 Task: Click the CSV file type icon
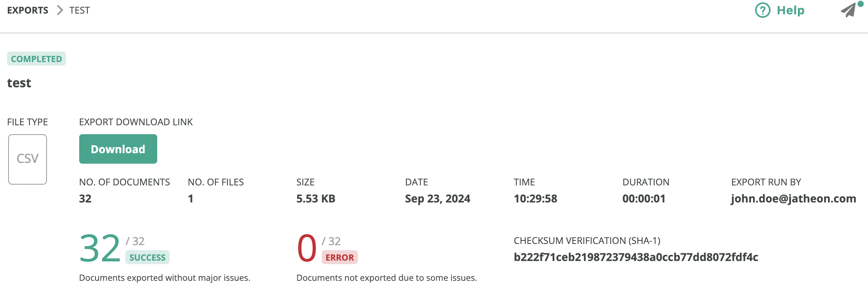click(x=28, y=159)
